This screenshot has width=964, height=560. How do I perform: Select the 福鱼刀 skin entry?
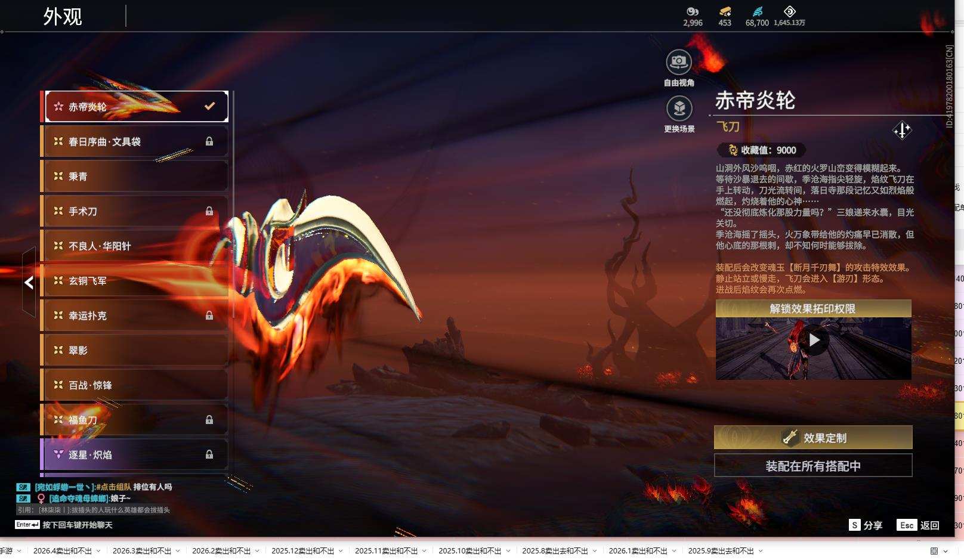[135, 420]
